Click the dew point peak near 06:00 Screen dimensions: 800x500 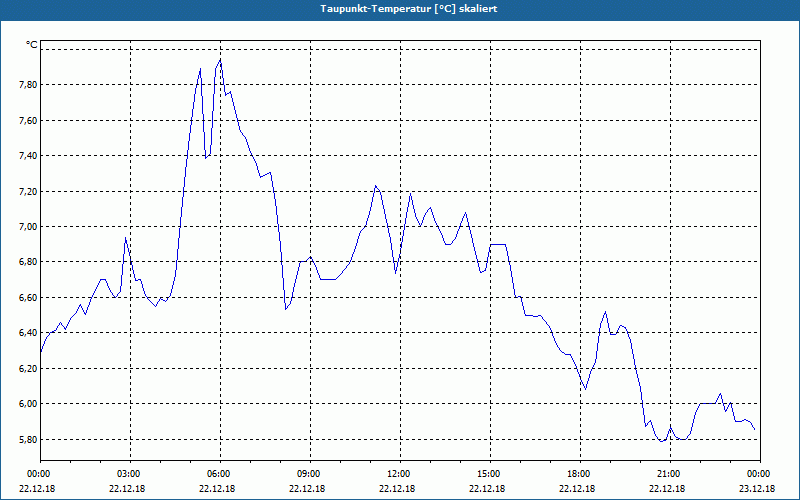tap(220, 59)
